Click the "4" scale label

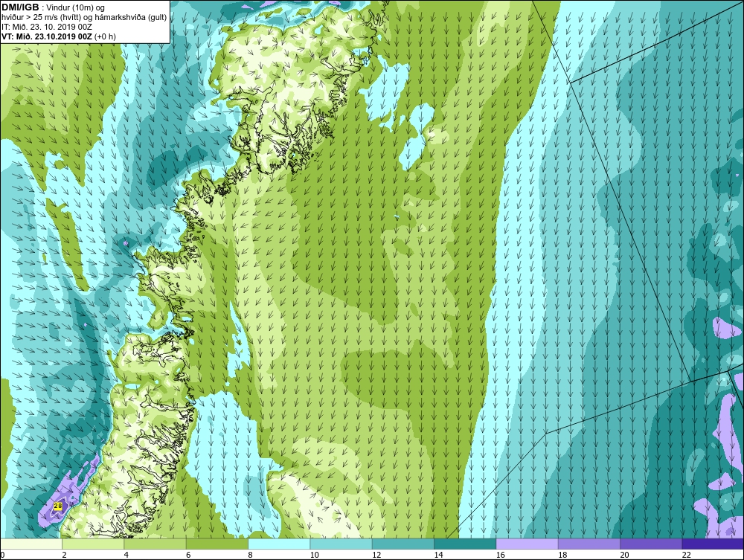(x=126, y=555)
